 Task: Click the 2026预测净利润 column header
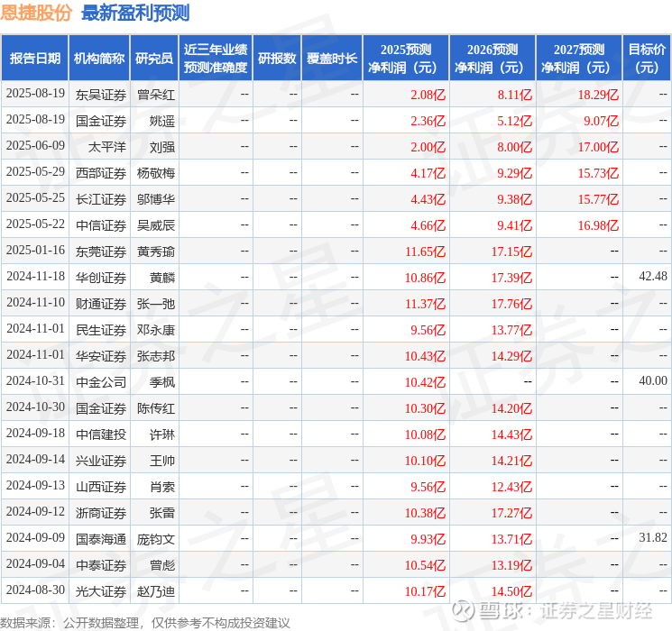[492, 59]
